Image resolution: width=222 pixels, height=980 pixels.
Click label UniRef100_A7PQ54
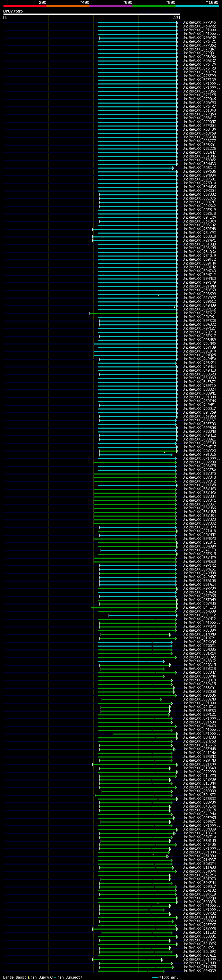(x=199, y=125)
